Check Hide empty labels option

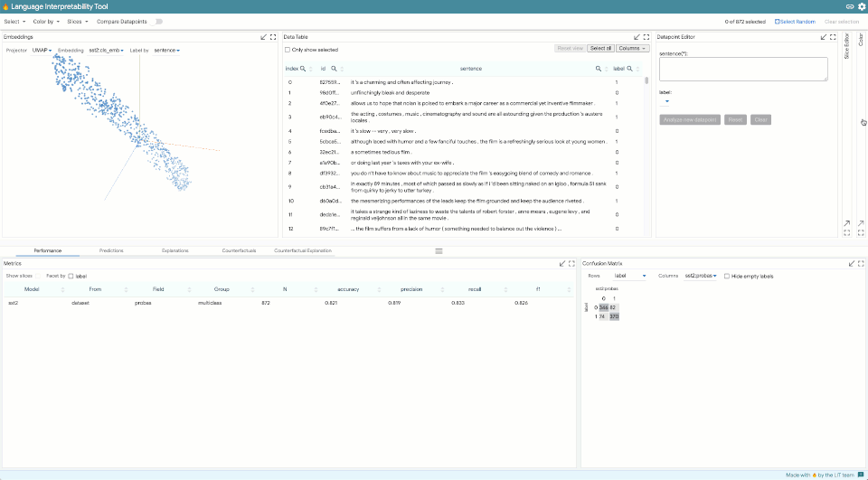coord(727,276)
